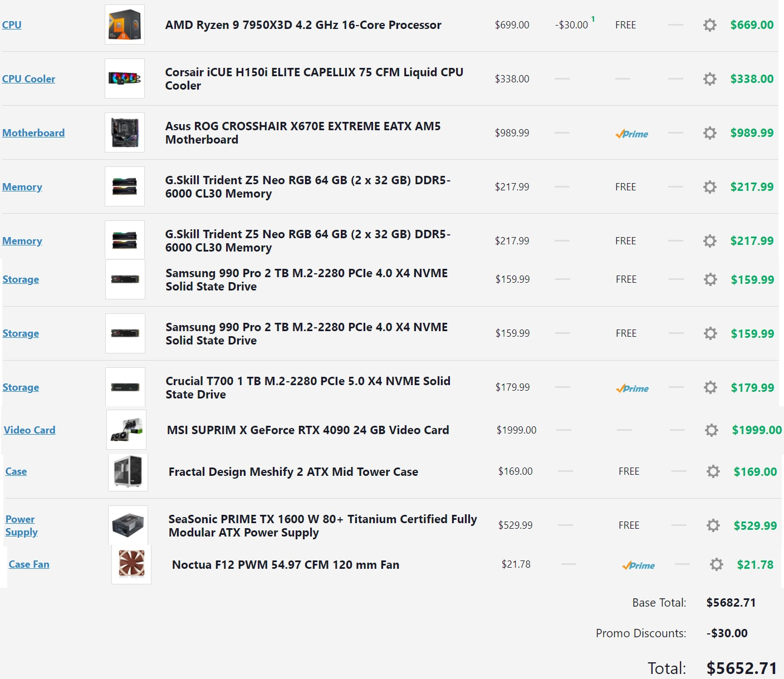Viewport: 784px width, 679px height.
Task: Click the Promo Discounts value -$30.00
Action: [x=727, y=633]
